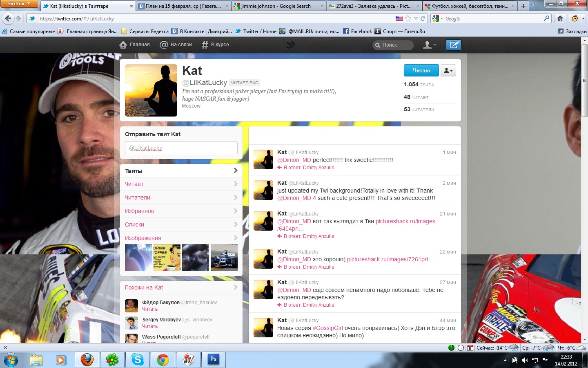Close the 'Kat (lilkatlucky) в Твиттере' tab

[x=131, y=6]
